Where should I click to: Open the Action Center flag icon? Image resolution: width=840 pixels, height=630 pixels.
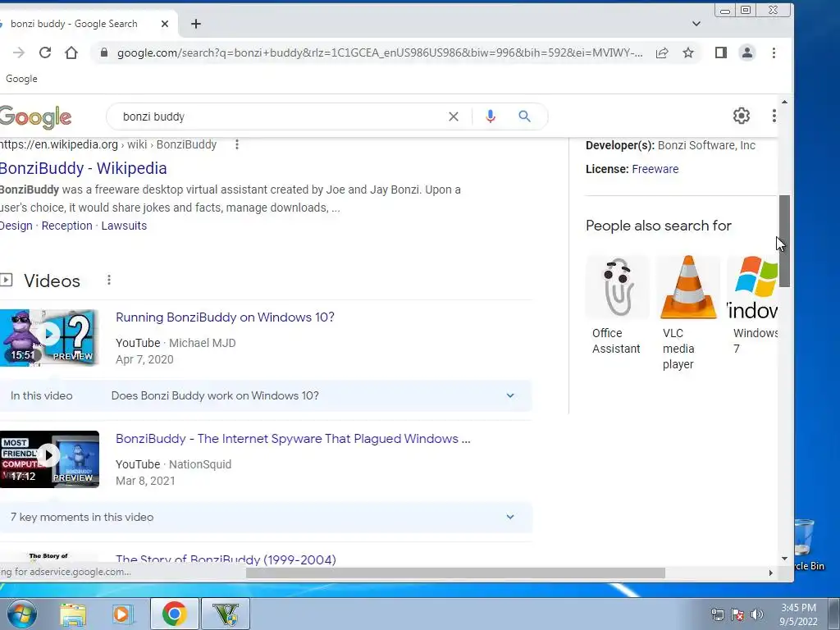pos(737,614)
